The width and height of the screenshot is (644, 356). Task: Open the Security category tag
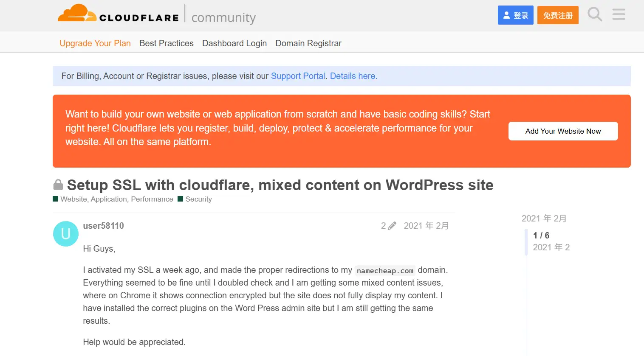pyautogui.click(x=195, y=199)
